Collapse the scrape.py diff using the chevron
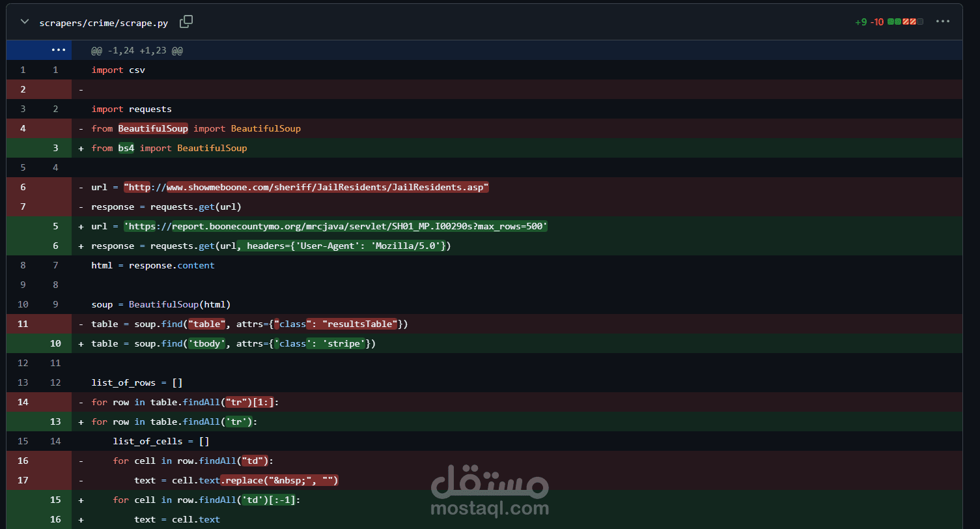The height and width of the screenshot is (529, 980). (x=24, y=21)
